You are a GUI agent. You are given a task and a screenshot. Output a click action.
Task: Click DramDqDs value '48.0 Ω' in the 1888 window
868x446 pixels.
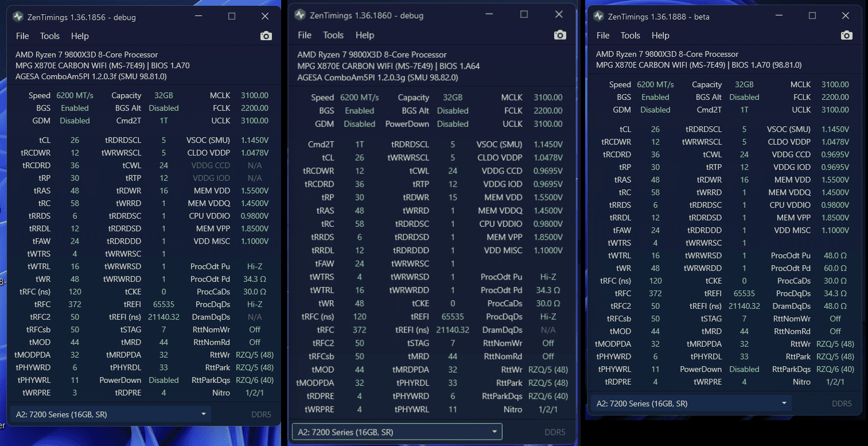835,306
